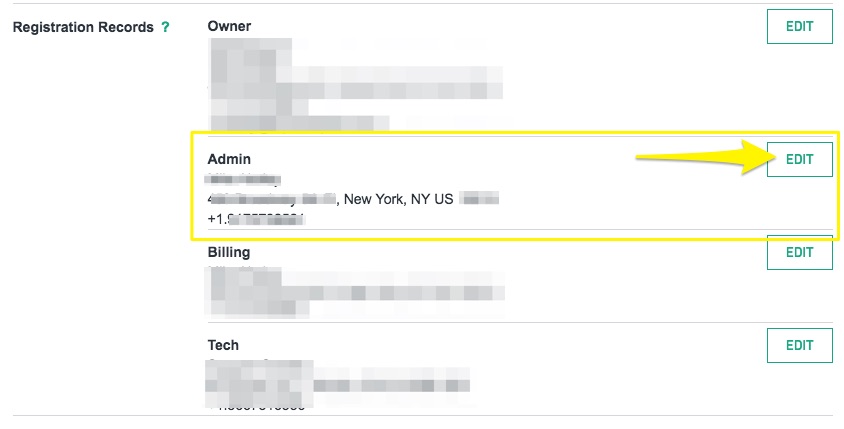
Task: Click the EDIT button for Owner record
Action: pos(799,27)
